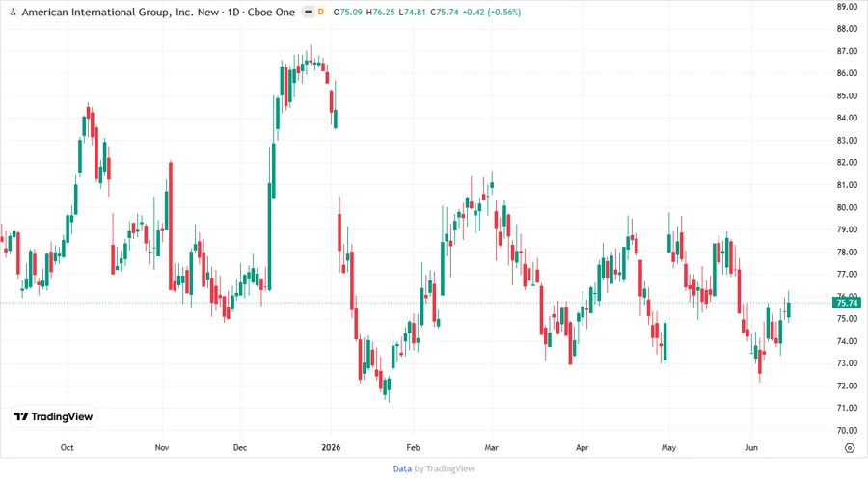Open the Data link below chart
This screenshot has height=480, width=868.
point(402,468)
